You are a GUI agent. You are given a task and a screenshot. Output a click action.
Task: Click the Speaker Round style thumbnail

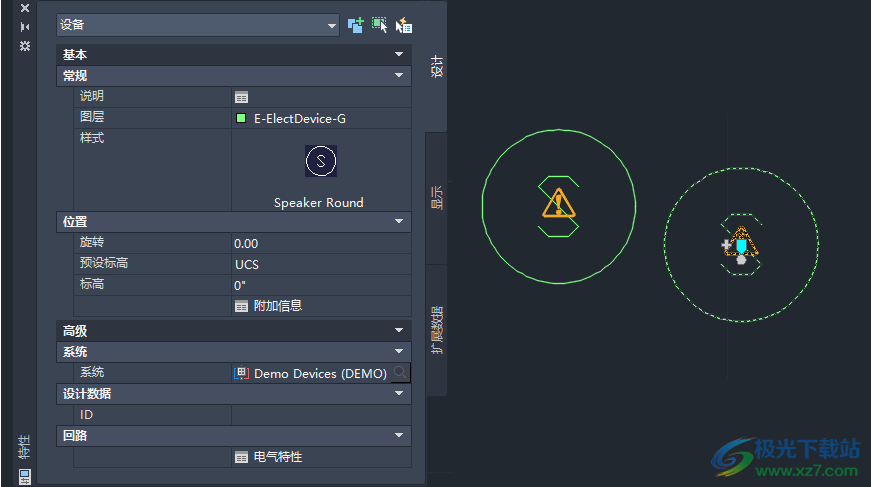(x=321, y=161)
